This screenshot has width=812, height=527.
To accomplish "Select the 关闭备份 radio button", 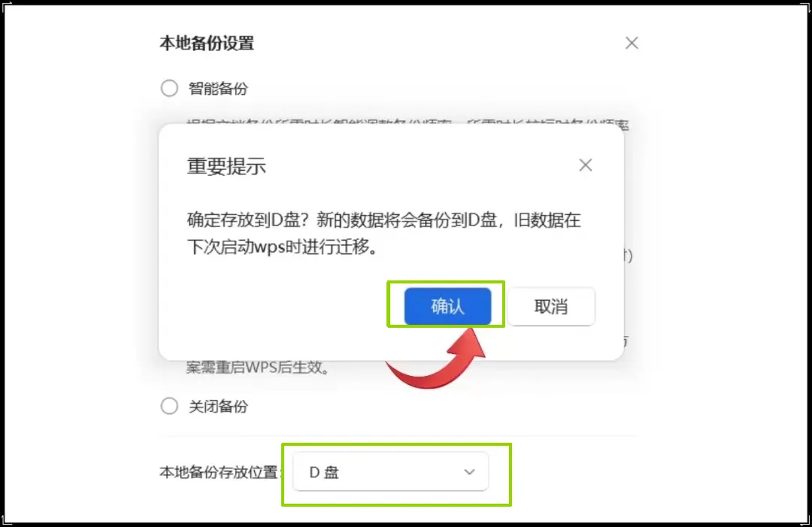I will coord(169,406).
